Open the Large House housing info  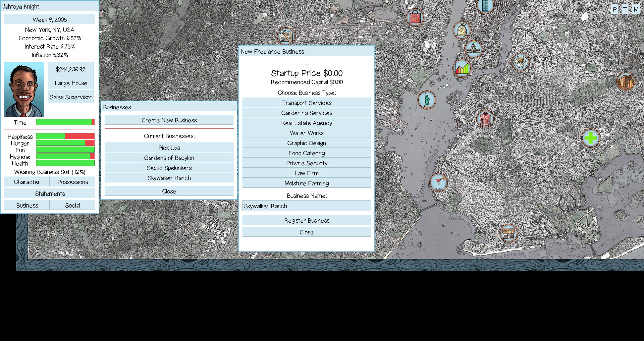71,83
